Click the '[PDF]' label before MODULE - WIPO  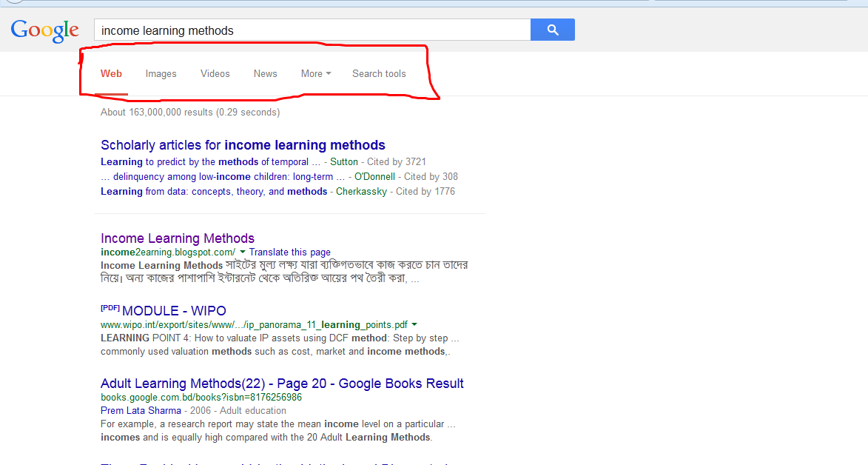click(x=110, y=308)
